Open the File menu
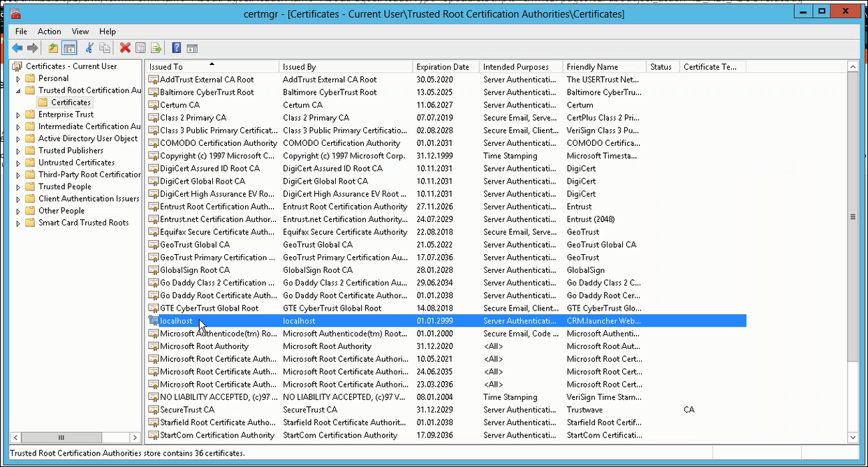The width and height of the screenshot is (868, 467). (21, 31)
